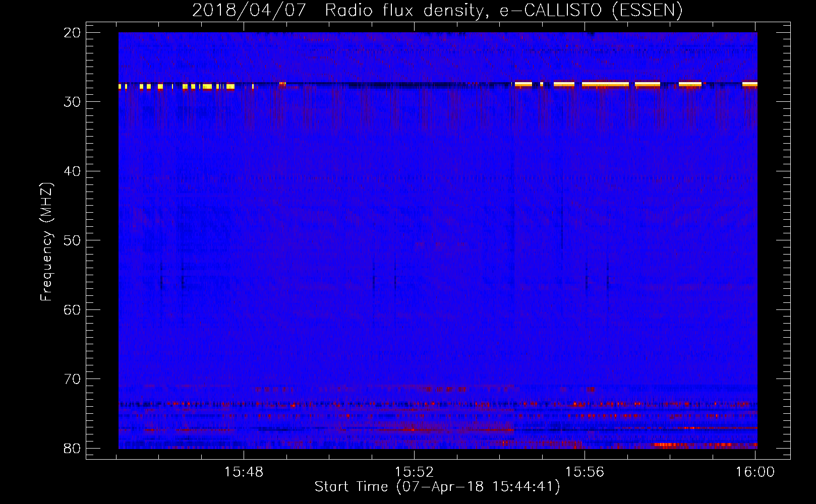
Task: Click the '40' frequency tick label
Action: pos(72,171)
